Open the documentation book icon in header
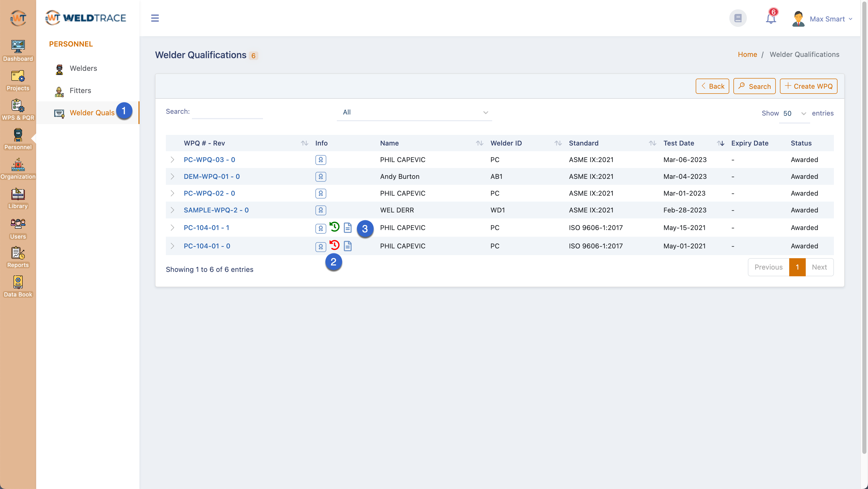The image size is (868, 489). click(738, 18)
